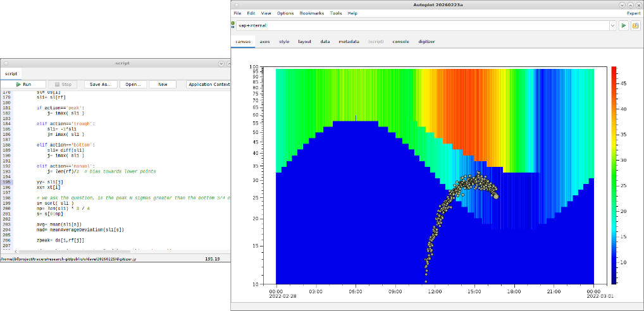The image size is (644, 311).
Task: Click the Save As... button
Action: 101,84
